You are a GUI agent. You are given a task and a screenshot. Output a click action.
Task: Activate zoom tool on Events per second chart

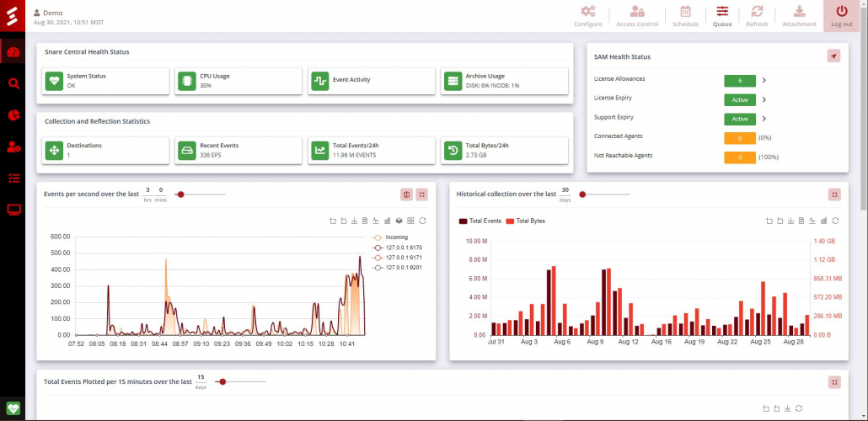(333, 221)
